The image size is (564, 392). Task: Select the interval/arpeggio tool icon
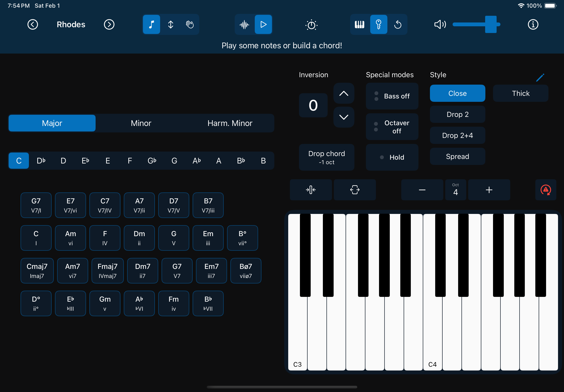pos(170,24)
